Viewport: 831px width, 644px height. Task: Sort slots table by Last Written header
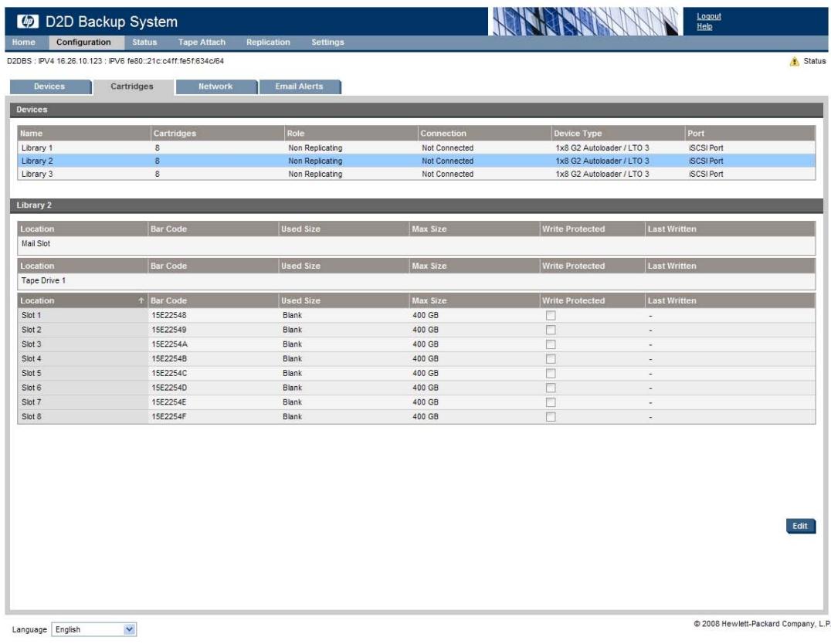(730, 300)
